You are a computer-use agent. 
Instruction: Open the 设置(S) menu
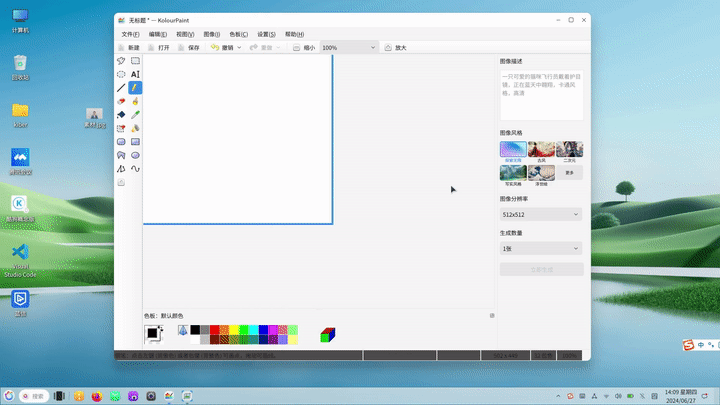coord(266,34)
